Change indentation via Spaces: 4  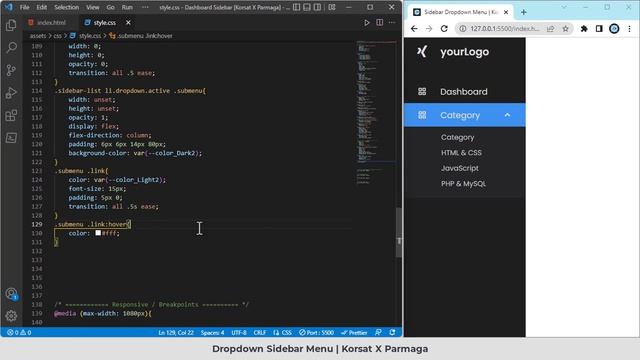tap(212, 333)
